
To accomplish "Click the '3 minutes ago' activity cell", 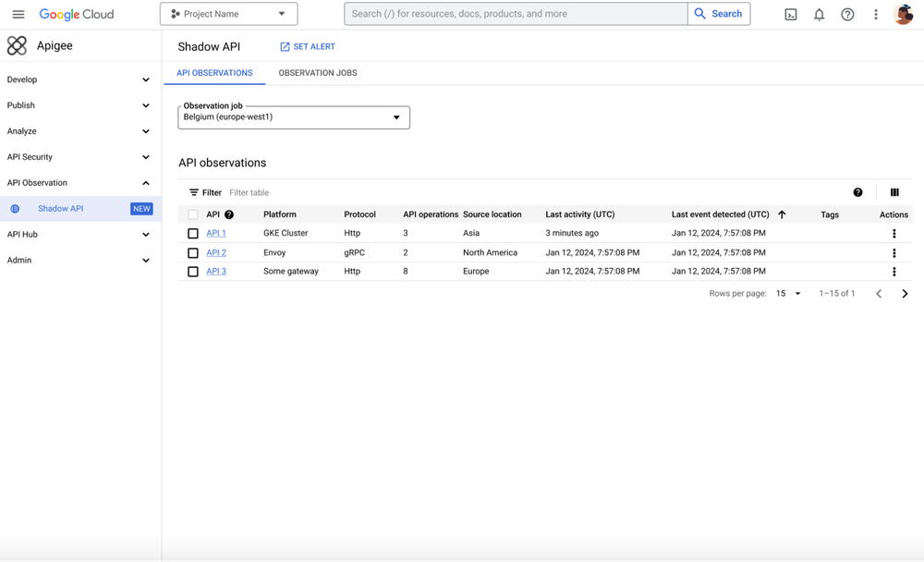I will (572, 234).
